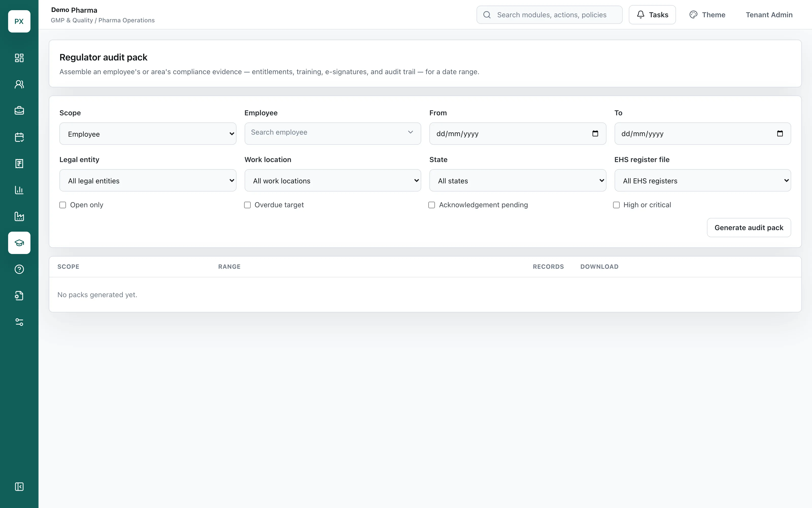
Task: Toggle the High or critical checkbox
Action: pos(616,205)
